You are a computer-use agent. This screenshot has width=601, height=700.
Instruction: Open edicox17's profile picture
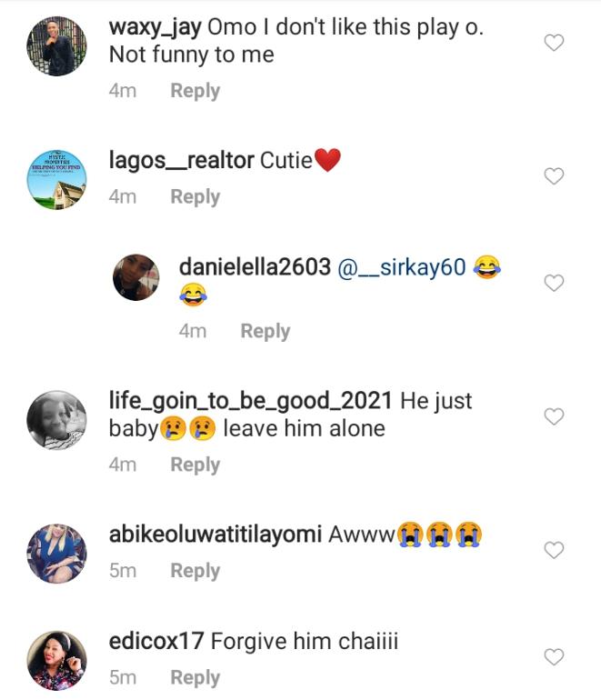[56, 660]
